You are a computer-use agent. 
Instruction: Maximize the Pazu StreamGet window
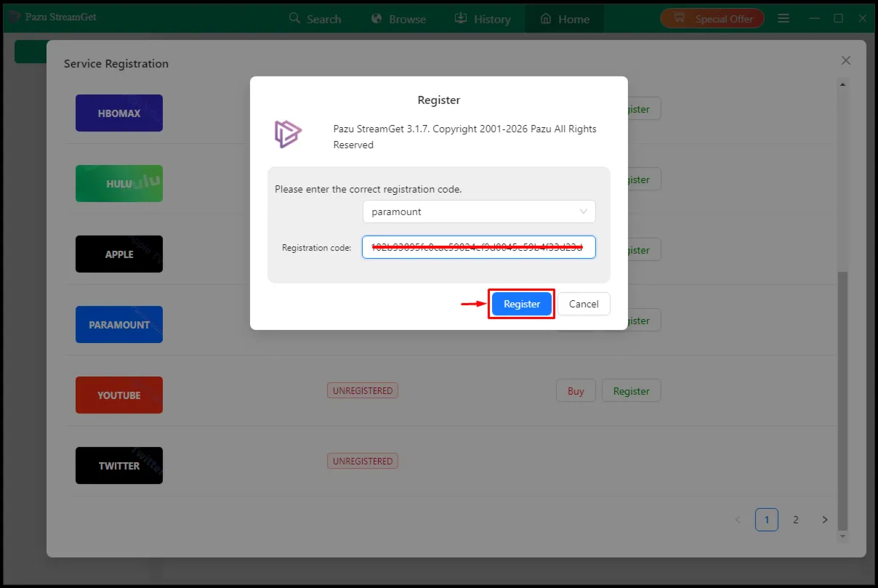838,18
